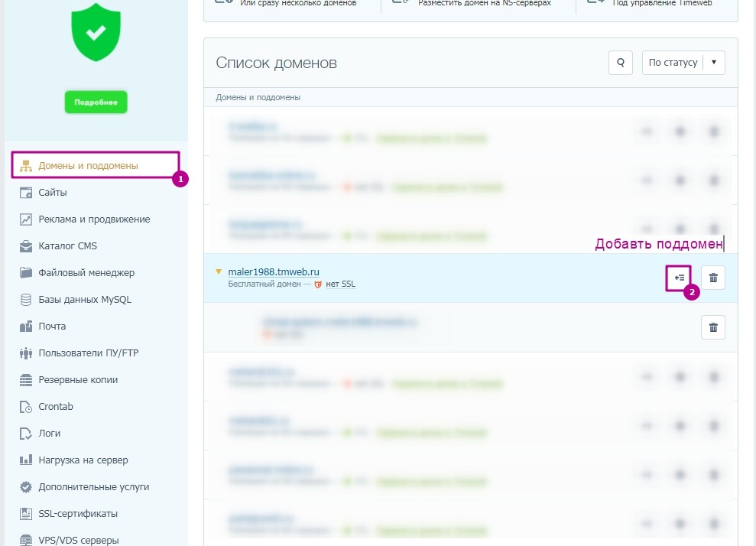This screenshot has height=546, width=756.
Task: Click the Нагрузка на сервер bar-chart icon
Action: [25, 460]
